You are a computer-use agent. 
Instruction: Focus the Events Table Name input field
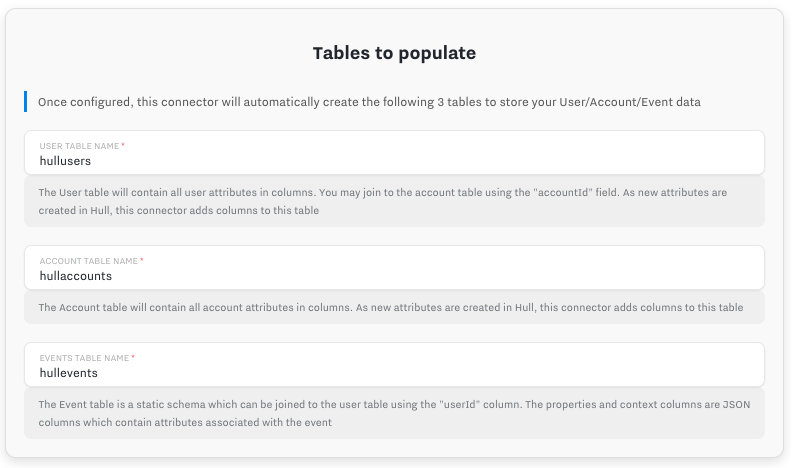(x=394, y=365)
